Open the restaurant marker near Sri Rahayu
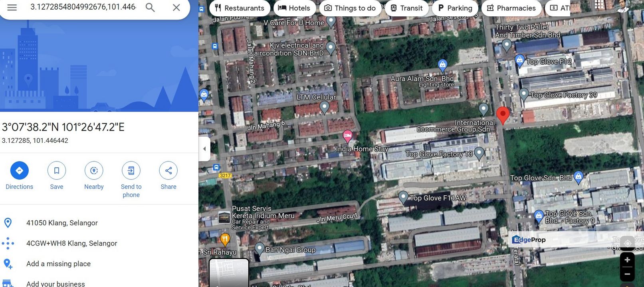This screenshot has width=644, height=287. [225, 240]
